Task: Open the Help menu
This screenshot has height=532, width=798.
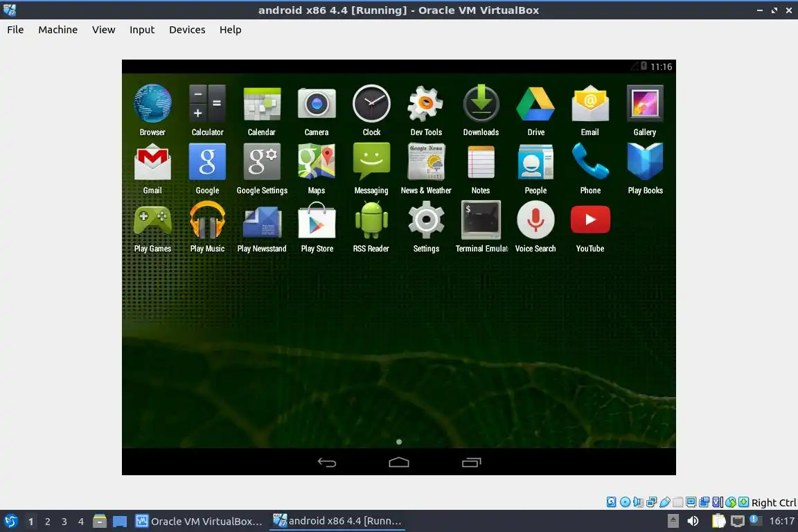Action: coord(231,30)
